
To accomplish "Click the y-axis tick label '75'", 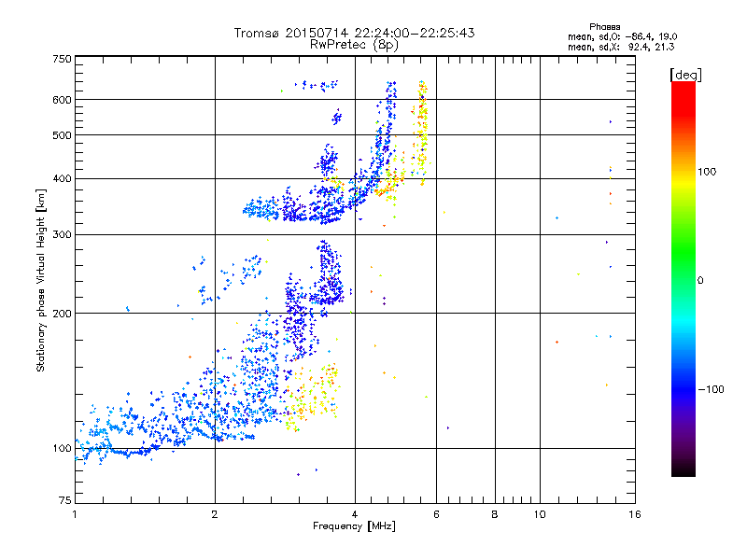I will click(65, 500).
